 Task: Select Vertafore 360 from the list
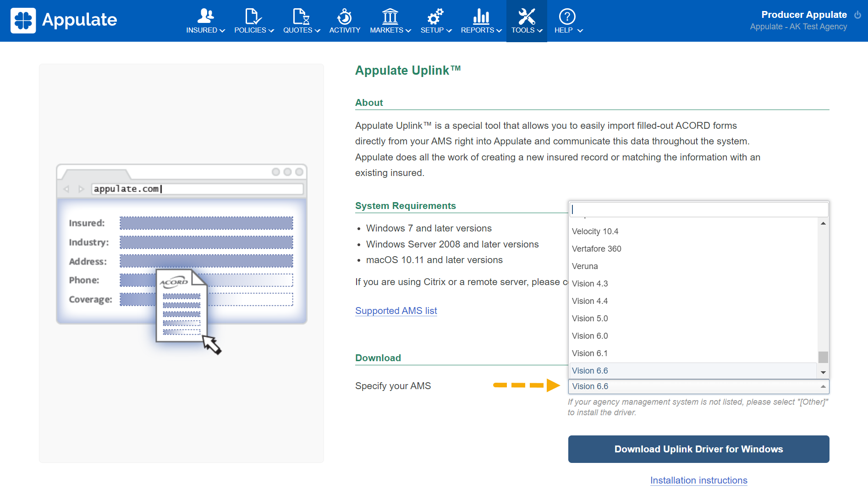tap(596, 249)
